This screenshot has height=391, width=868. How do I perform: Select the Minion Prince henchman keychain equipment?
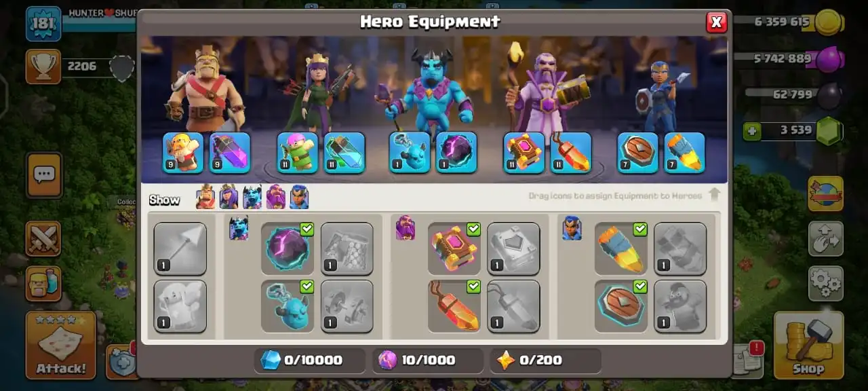288,306
